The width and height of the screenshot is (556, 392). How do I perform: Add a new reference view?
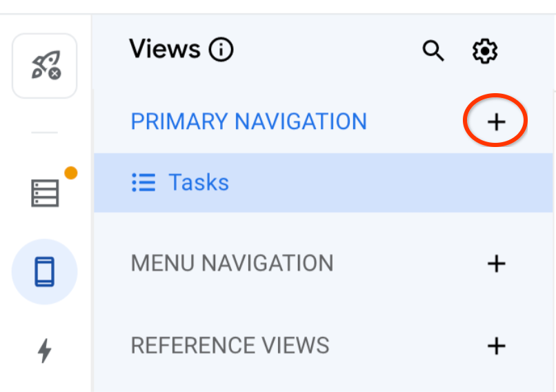496,346
